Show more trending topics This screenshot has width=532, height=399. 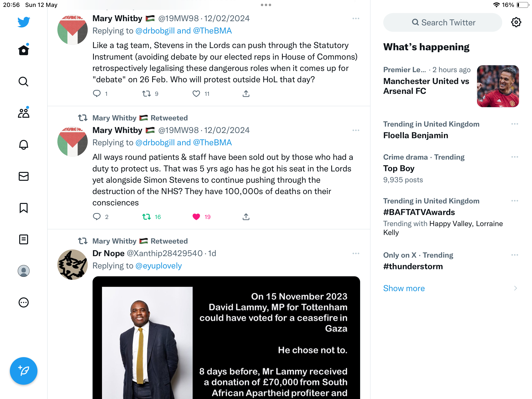(x=404, y=288)
